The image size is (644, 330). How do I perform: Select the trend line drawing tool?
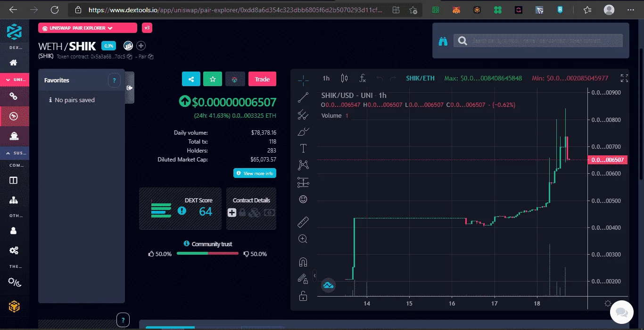[x=303, y=97]
